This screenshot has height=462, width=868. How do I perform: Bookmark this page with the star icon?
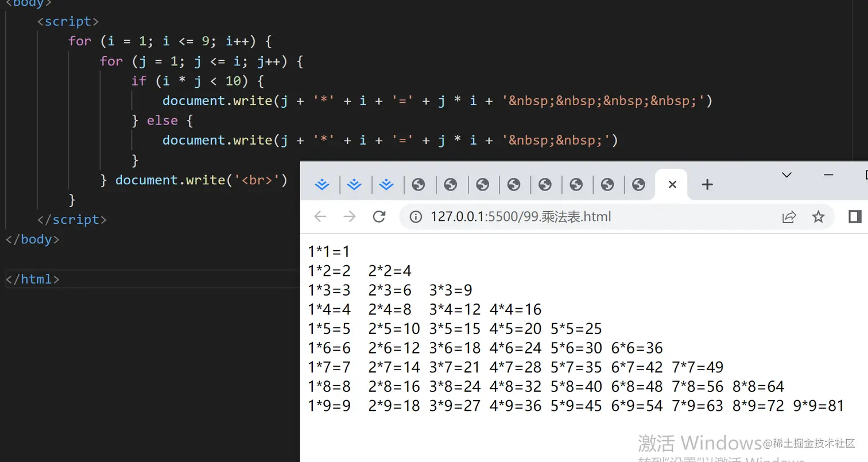click(818, 217)
